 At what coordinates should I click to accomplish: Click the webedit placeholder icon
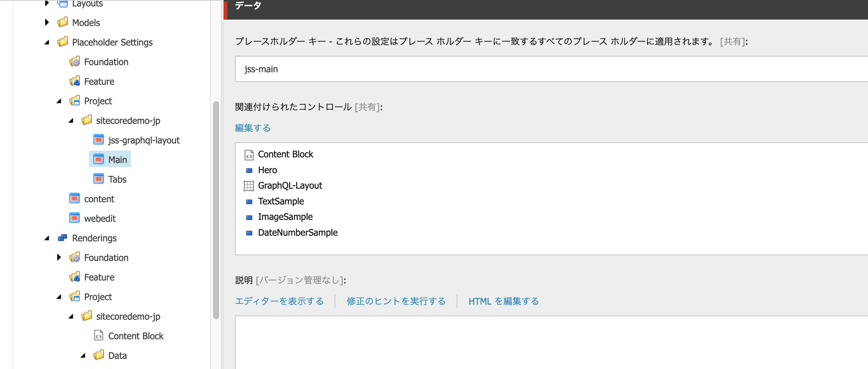click(x=75, y=218)
